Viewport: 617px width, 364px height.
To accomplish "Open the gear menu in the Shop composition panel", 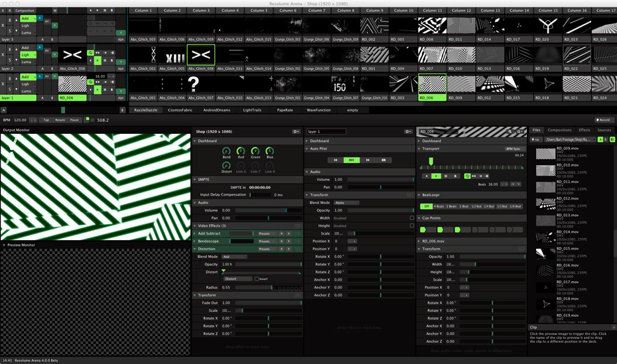I will pos(296,132).
